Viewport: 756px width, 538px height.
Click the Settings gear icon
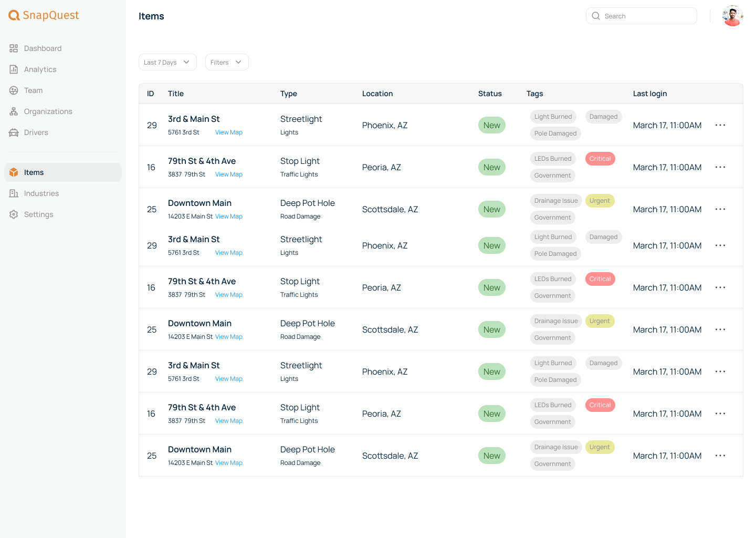(x=14, y=214)
